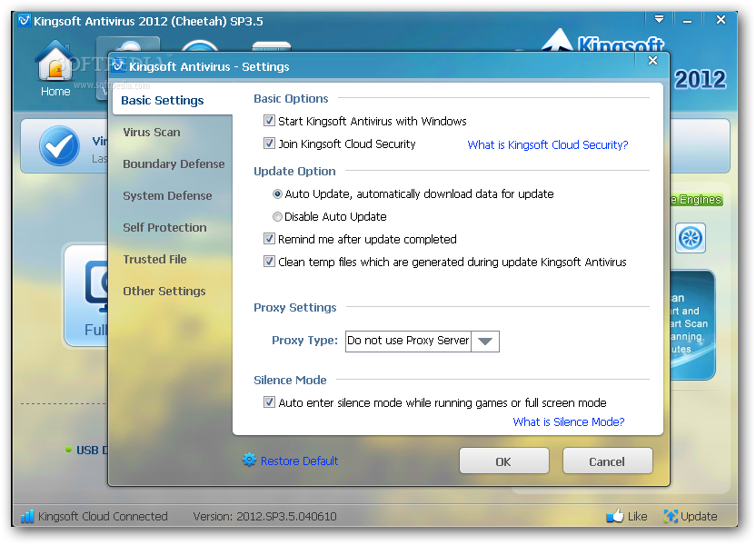This screenshot has height=545, width=756.
Task: Toggle Auto enter silence mode checkbox
Action: 269,401
